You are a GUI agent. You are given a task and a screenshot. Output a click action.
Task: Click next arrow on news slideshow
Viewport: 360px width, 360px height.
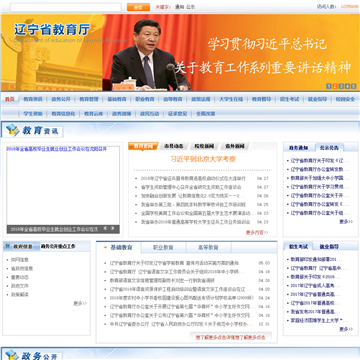(x=113, y=228)
